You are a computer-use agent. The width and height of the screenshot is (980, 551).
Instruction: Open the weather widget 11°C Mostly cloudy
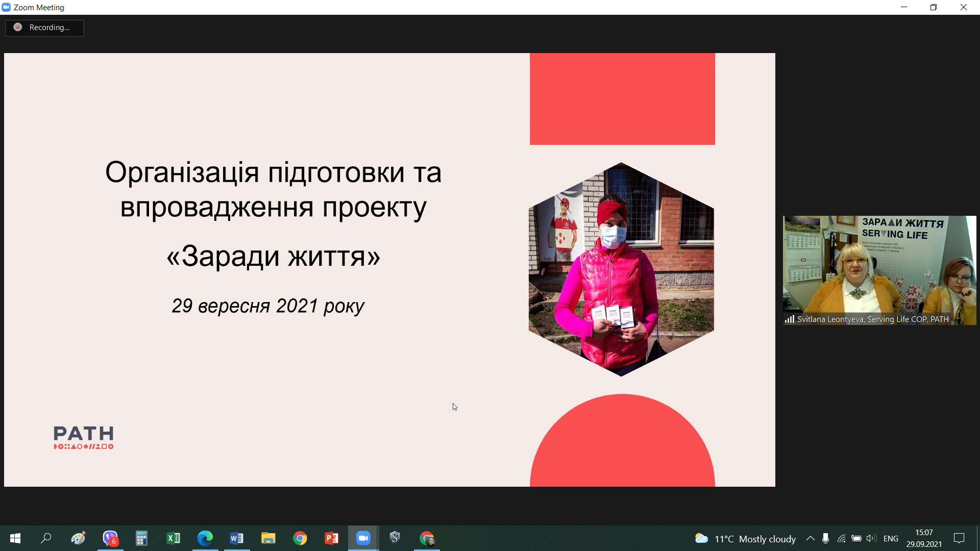point(745,539)
